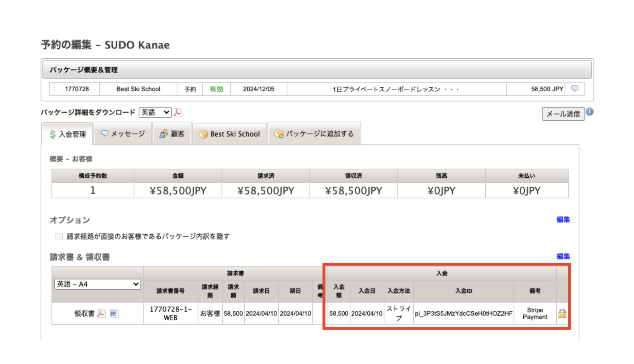Open the 英語 language dropdown

click(155, 112)
